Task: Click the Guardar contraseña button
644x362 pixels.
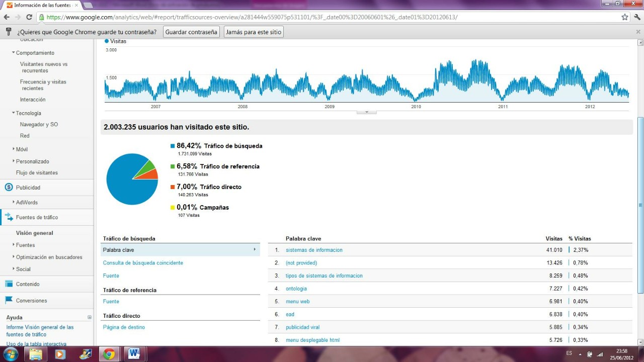Action: pos(191,32)
